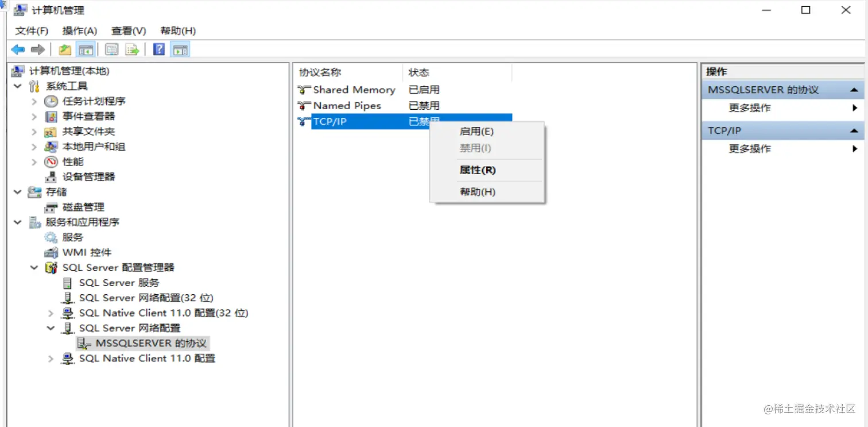The image size is (868, 427).
Task: Expand the 共享文件夹 node
Action: point(34,132)
